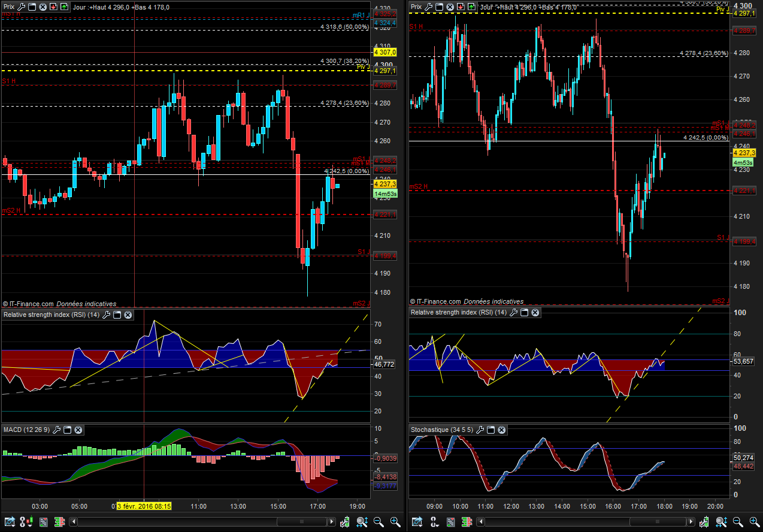The height and width of the screenshot is (532, 763).
Task: Maximize the Stochastique panel
Action: (x=491, y=430)
